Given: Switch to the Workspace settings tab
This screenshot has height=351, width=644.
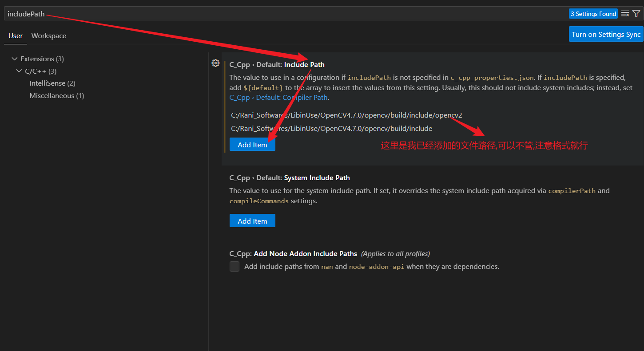Looking at the screenshot, I should click(x=49, y=35).
